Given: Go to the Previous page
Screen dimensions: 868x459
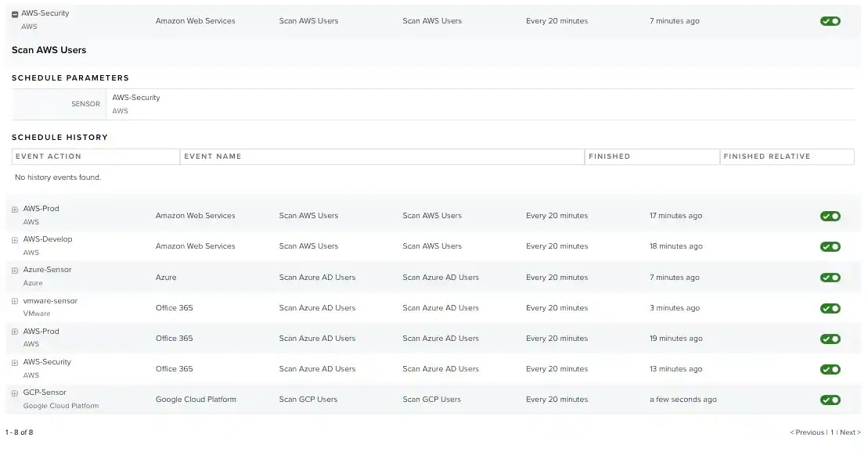Looking at the screenshot, I should click(x=807, y=432).
